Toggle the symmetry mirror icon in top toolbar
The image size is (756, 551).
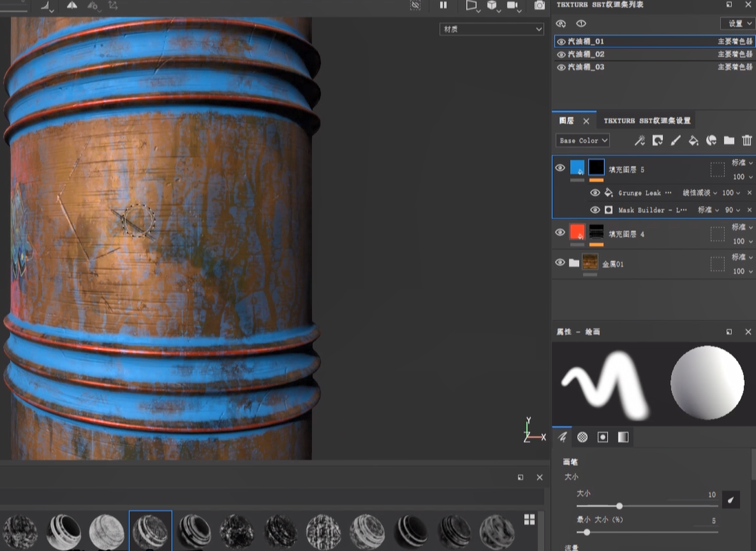72,6
